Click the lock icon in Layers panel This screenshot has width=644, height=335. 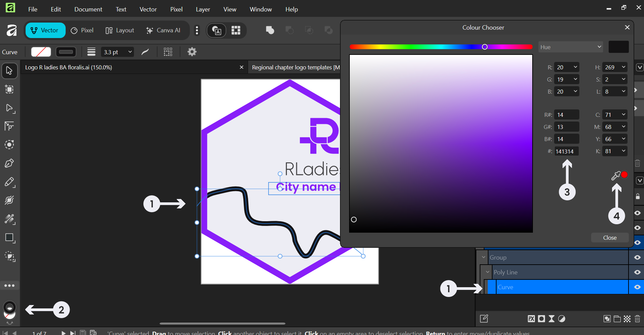(638, 197)
